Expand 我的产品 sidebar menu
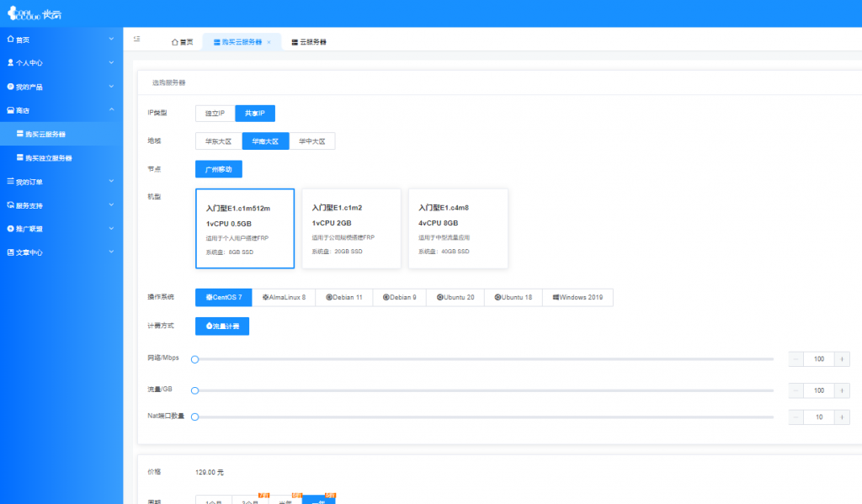862x504 pixels. (61, 87)
